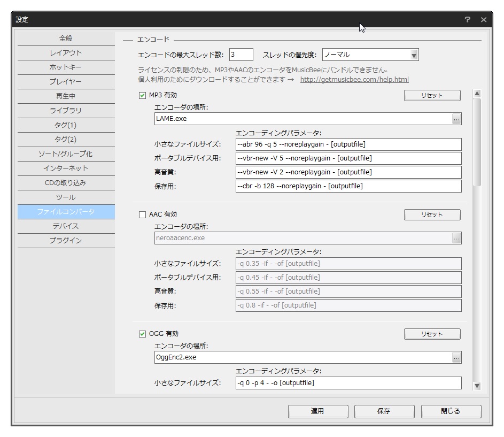Open the タグ(1) tab
504x437 pixels.
click(66, 125)
